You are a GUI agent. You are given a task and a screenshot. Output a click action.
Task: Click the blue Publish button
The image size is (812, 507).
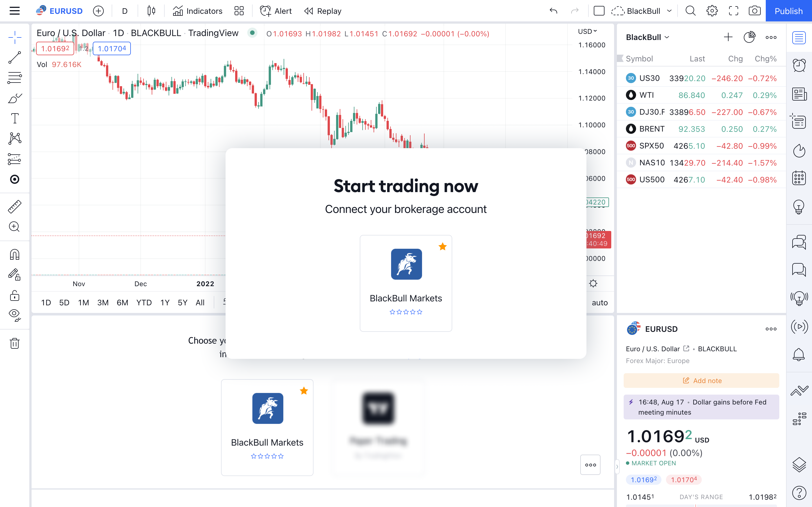pos(789,11)
